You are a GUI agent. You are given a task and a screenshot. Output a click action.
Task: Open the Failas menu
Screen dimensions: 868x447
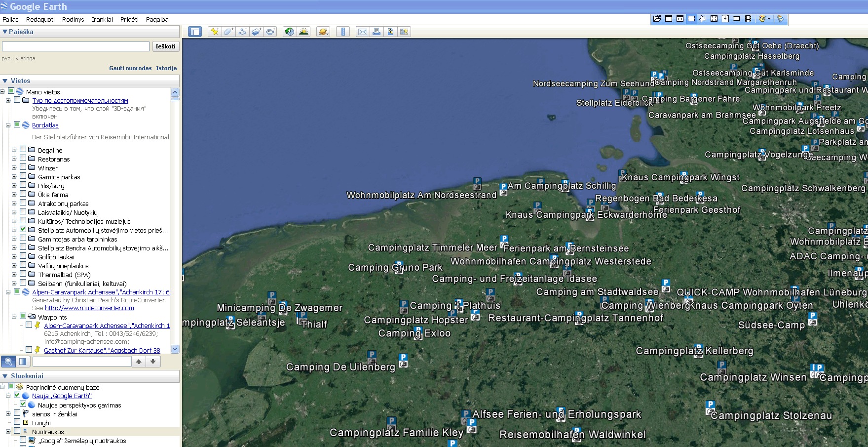(10, 19)
